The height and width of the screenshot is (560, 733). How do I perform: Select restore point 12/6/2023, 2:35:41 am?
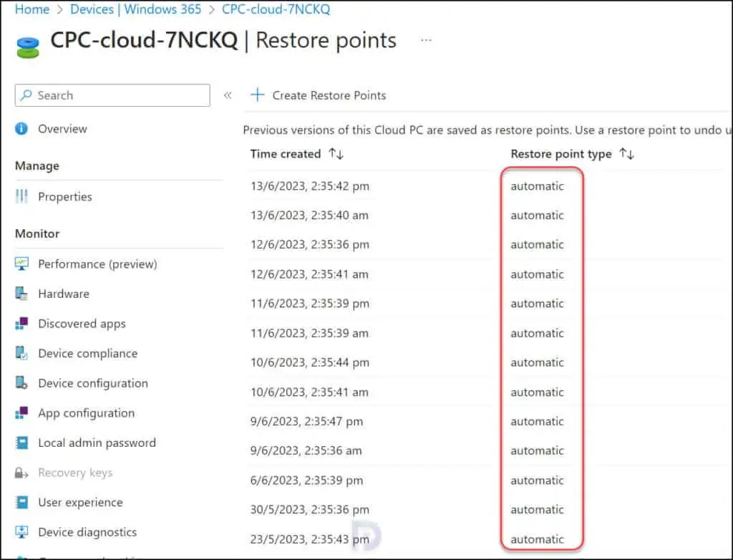pyautogui.click(x=309, y=274)
